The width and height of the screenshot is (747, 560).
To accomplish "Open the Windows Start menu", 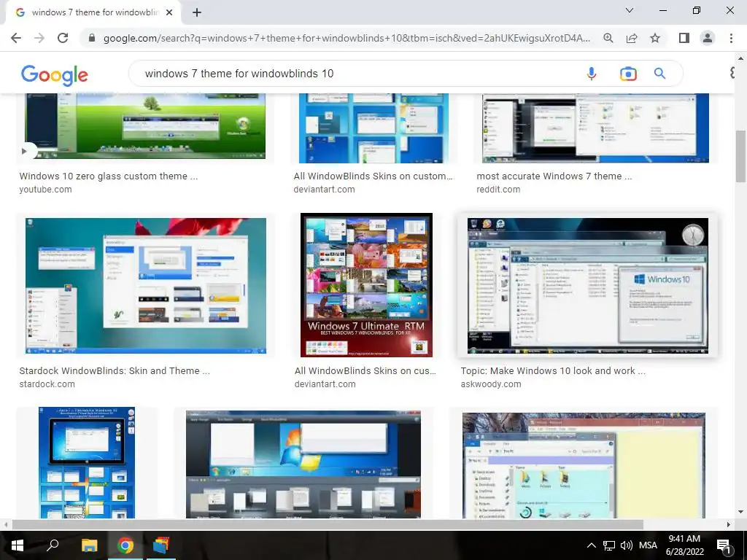I will click(x=18, y=545).
